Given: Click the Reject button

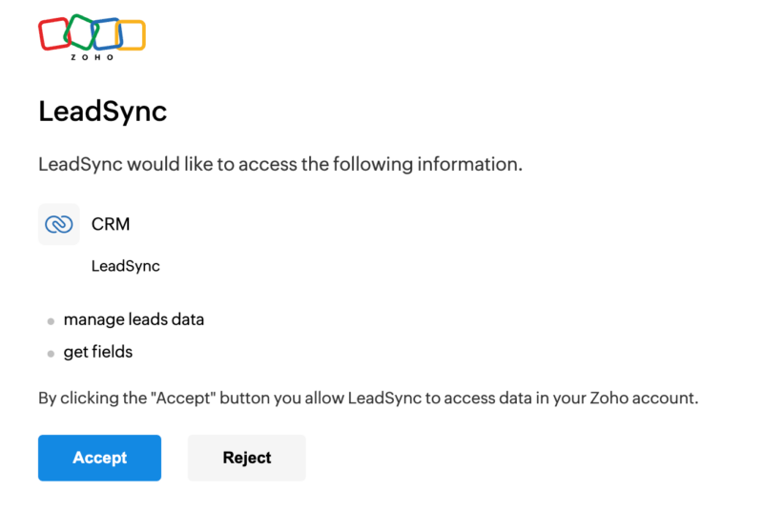Looking at the screenshot, I should pos(247,458).
